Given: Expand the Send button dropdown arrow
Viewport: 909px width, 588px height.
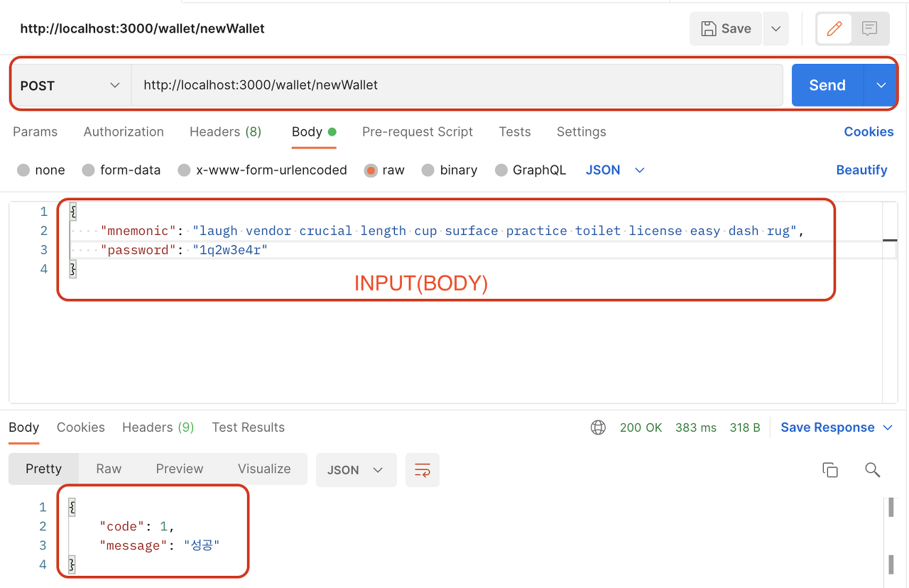Looking at the screenshot, I should (881, 85).
